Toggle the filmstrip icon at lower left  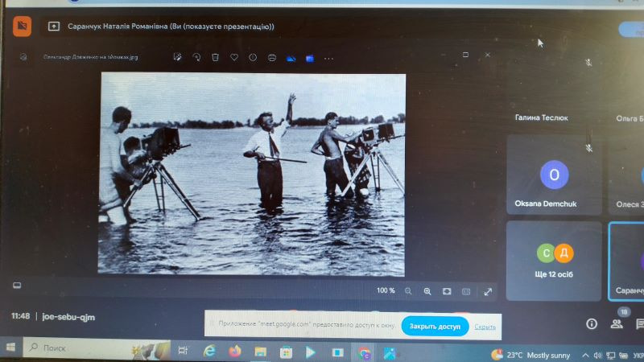[x=17, y=286]
